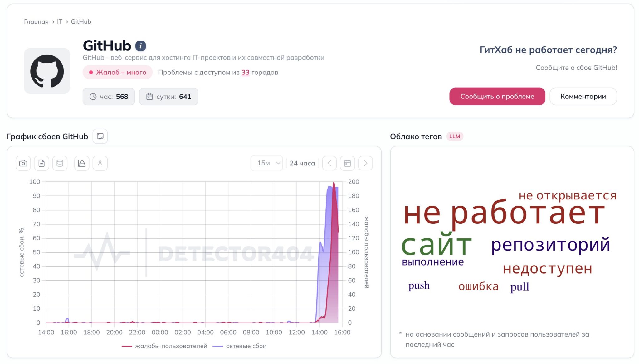Select the 24 часа range
This screenshot has height=364, width=639.
(302, 163)
